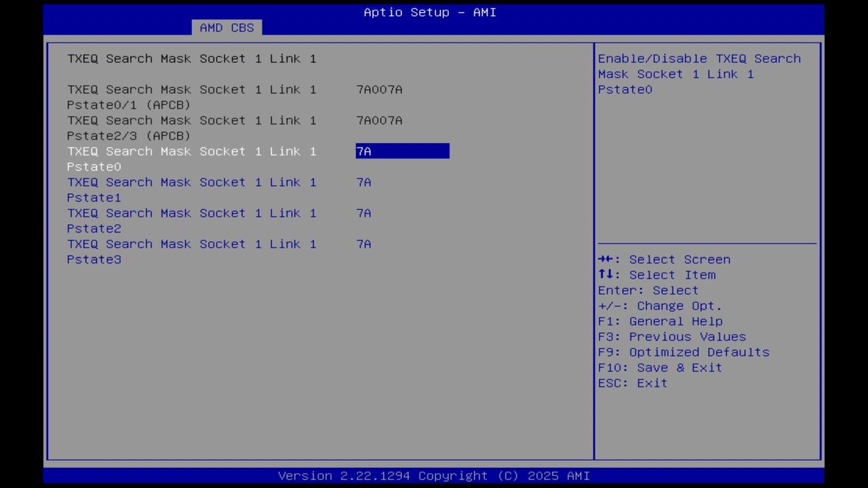Viewport: 868px width, 488px height.
Task: Select the TXEQ Search Mask Socket 1 Link 1 header
Action: click(191, 58)
